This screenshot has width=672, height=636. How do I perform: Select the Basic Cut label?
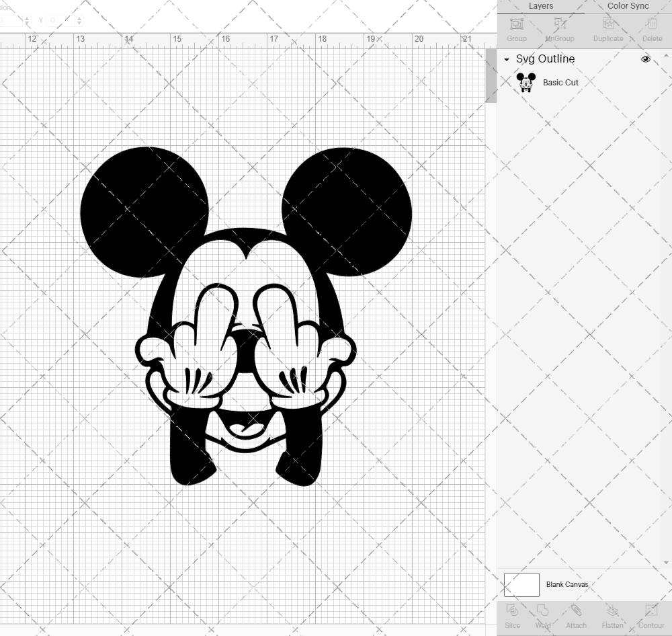(x=560, y=82)
